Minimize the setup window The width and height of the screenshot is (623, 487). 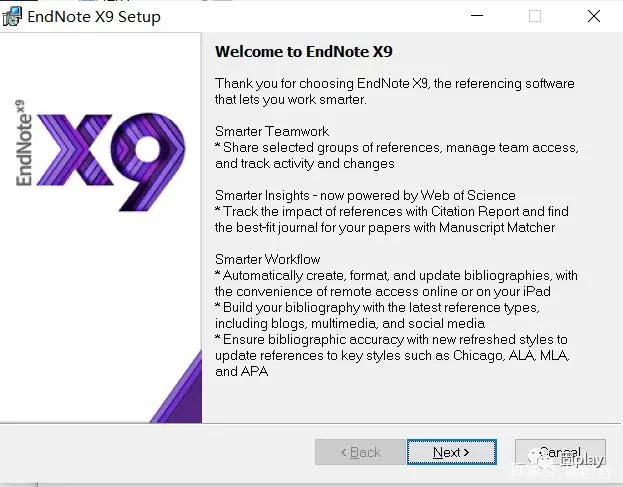coord(476,16)
